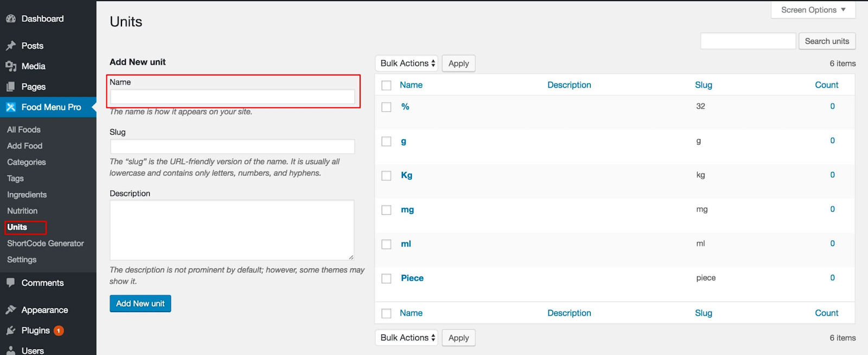The width and height of the screenshot is (868, 355).
Task: Open Appearance via its paintbrush icon
Action: point(11,310)
